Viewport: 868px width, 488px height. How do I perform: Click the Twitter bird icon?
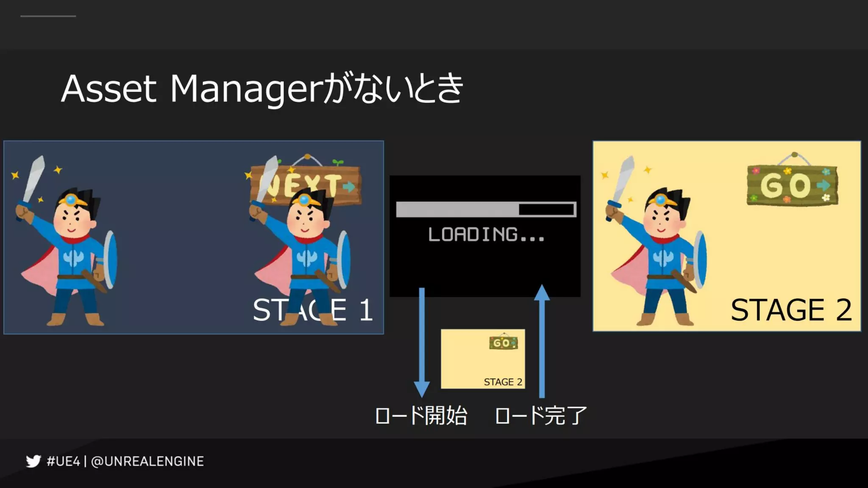click(x=33, y=461)
